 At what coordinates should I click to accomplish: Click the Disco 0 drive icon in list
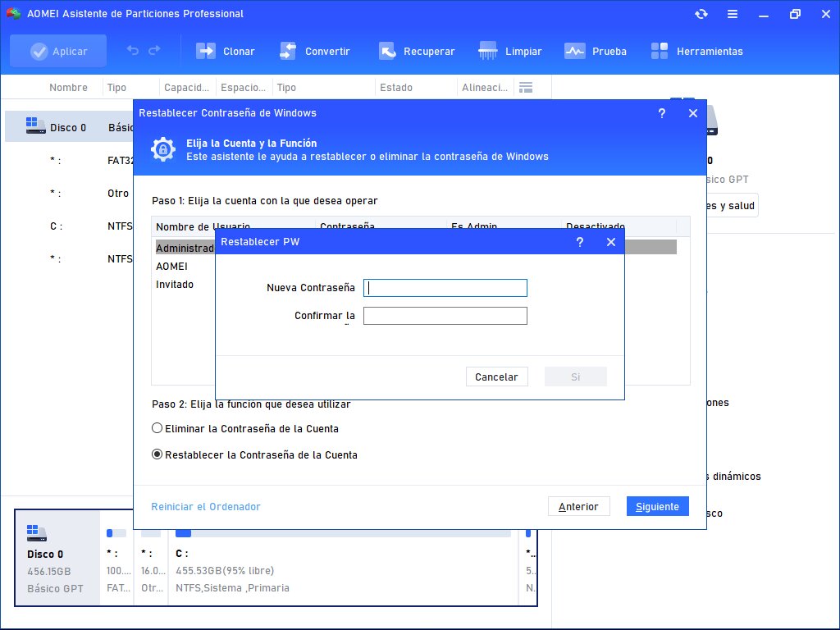[x=35, y=126]
